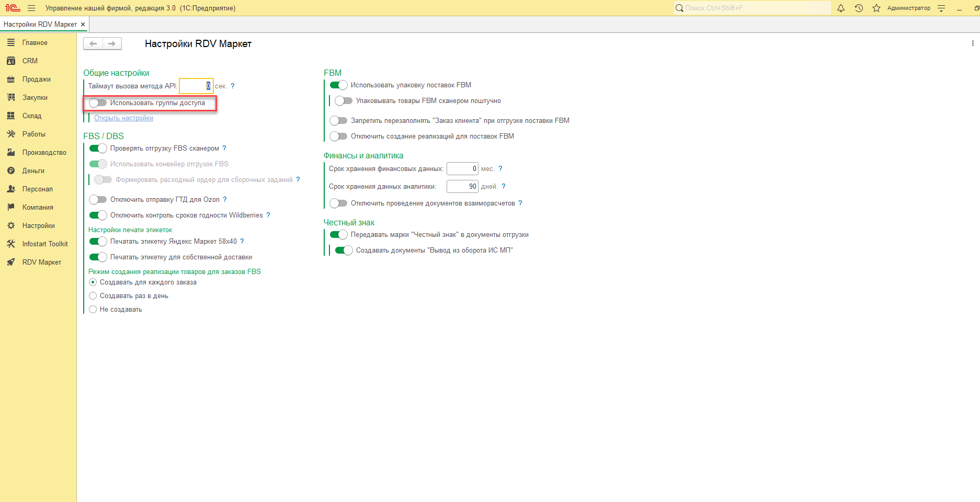Open the form's three-dot more menu
The image size is (980, 502).
[x=973, y=43]
